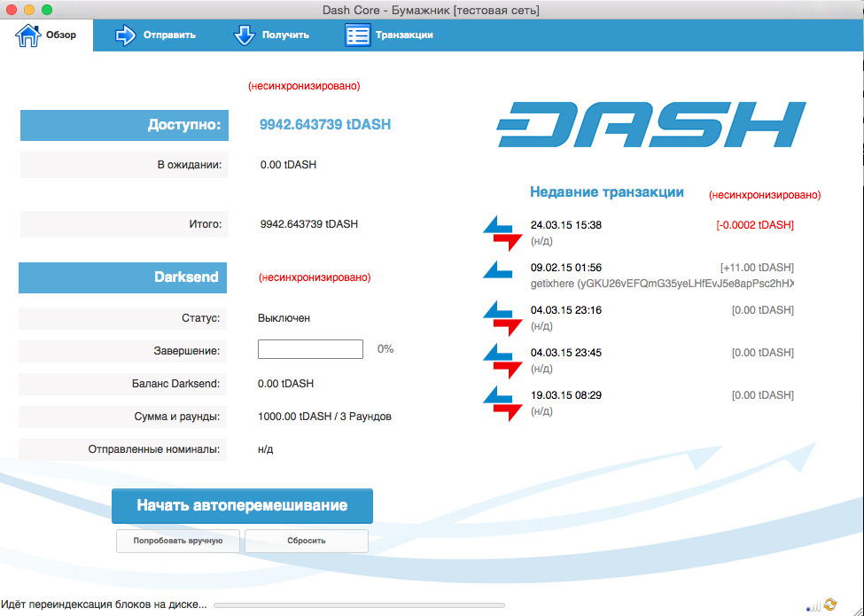Open the Транзакции tab
This screenshot has width=864, height=616.
pos(389,35)
